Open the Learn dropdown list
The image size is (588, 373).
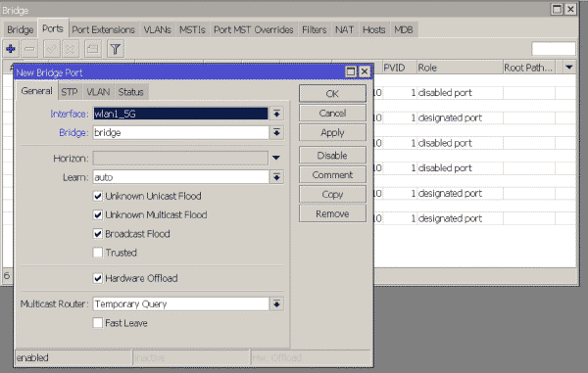(276, 177)
